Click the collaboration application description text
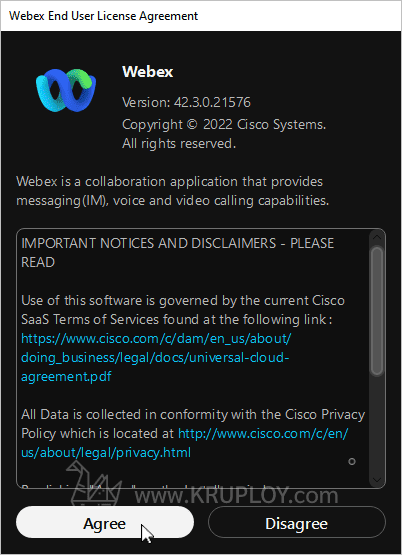Image resolution: width=402 pixels, height=555 pixels. [173, 191]
